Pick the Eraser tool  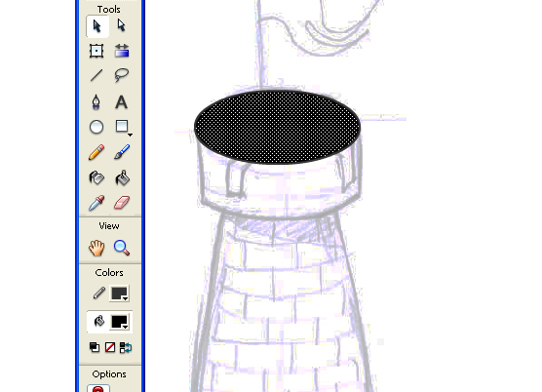(122, 203)
